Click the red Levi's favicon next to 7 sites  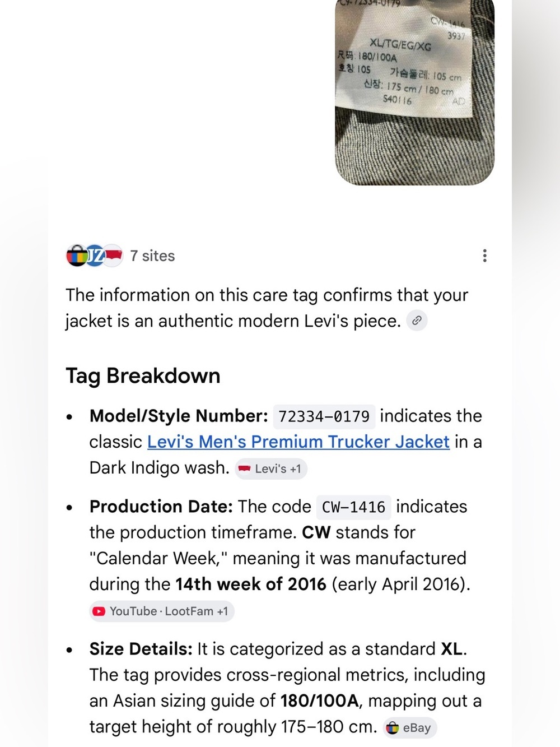[x=114, y=256]
